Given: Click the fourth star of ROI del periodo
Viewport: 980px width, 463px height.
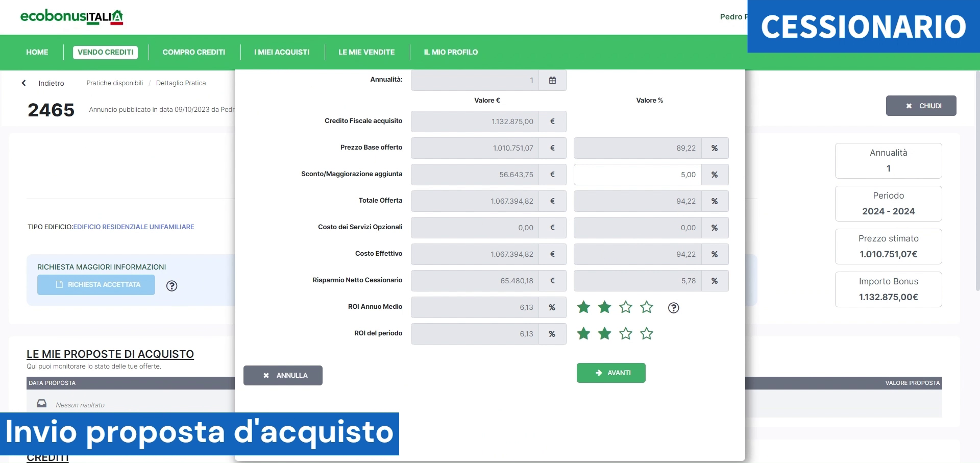Looking at the screenshot, I should (x=647, y=334).
